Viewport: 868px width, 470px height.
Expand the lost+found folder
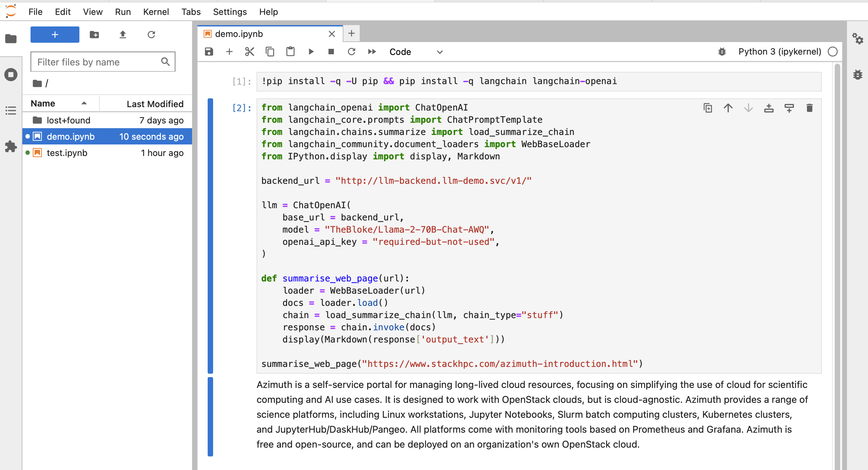(68, 120)
